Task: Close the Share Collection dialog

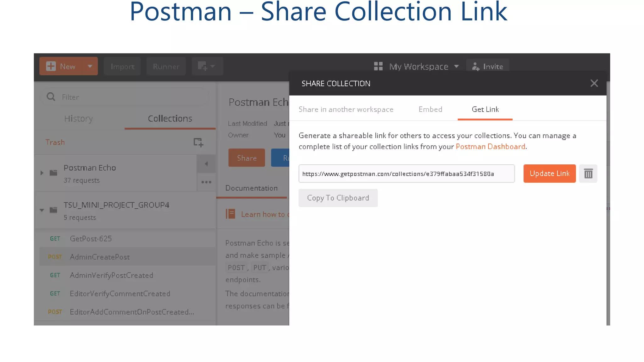Action: [594, 83]
